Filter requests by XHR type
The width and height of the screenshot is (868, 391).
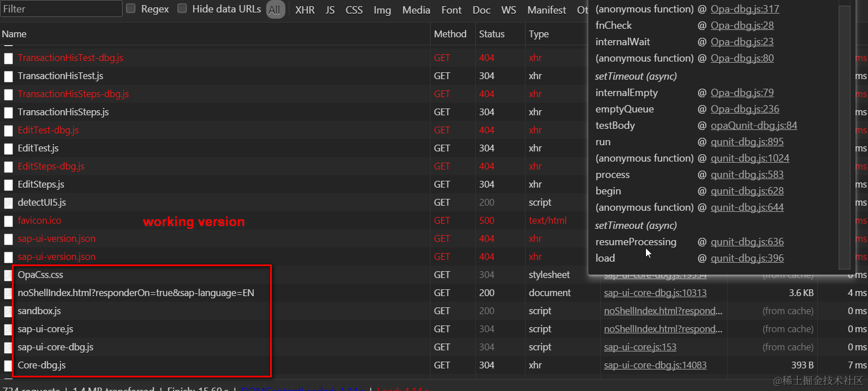tap(305, 10)
